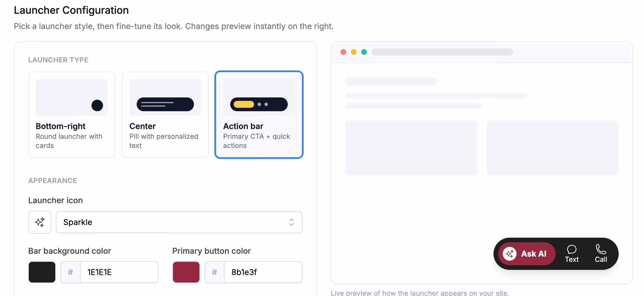Click the Action bar thumbnail illustration
The width and height of the screenshot is (644, 296).
click(x=259, y=97)
